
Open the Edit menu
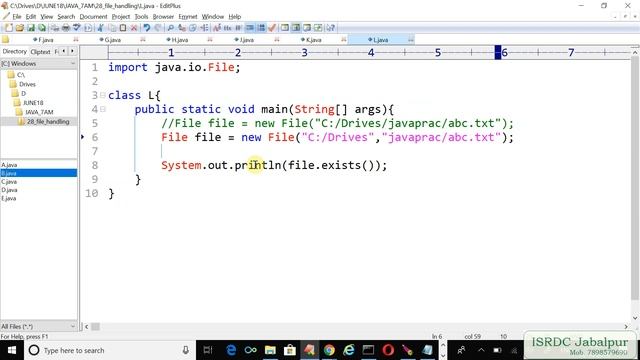(31, 17)
